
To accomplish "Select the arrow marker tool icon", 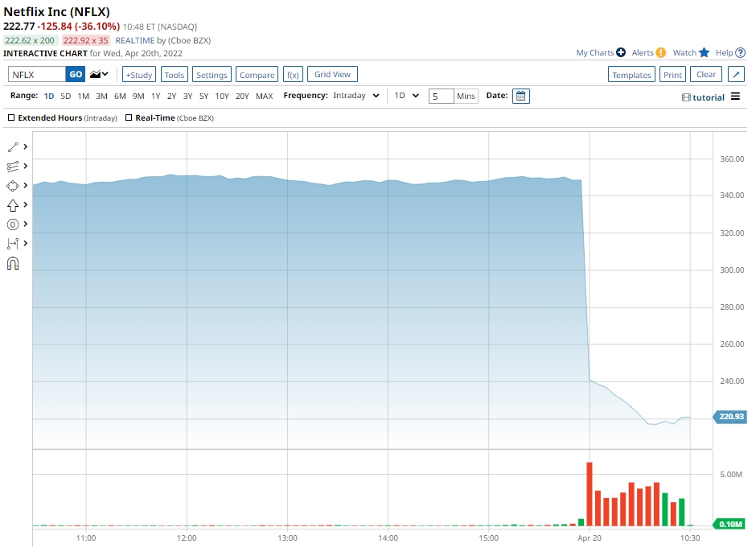I will click(x=13, y=205).
